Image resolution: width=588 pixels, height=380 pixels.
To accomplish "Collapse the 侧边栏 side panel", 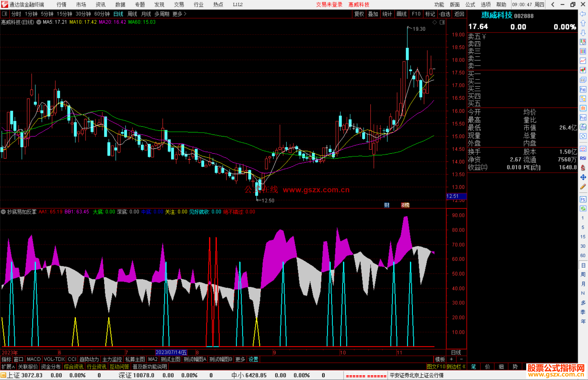I will tap(456, 367).
